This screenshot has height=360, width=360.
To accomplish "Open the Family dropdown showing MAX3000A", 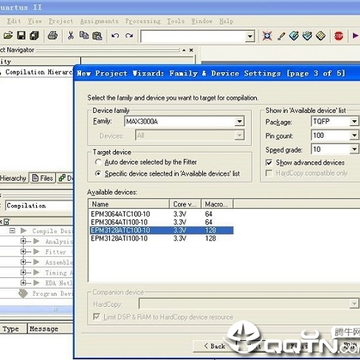I will [x=239, y=122].
